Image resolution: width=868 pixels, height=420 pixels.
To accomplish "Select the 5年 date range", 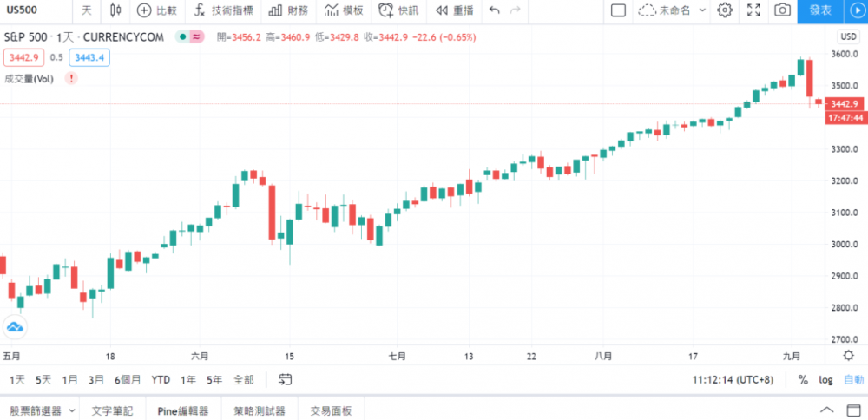I will [214, 379].
